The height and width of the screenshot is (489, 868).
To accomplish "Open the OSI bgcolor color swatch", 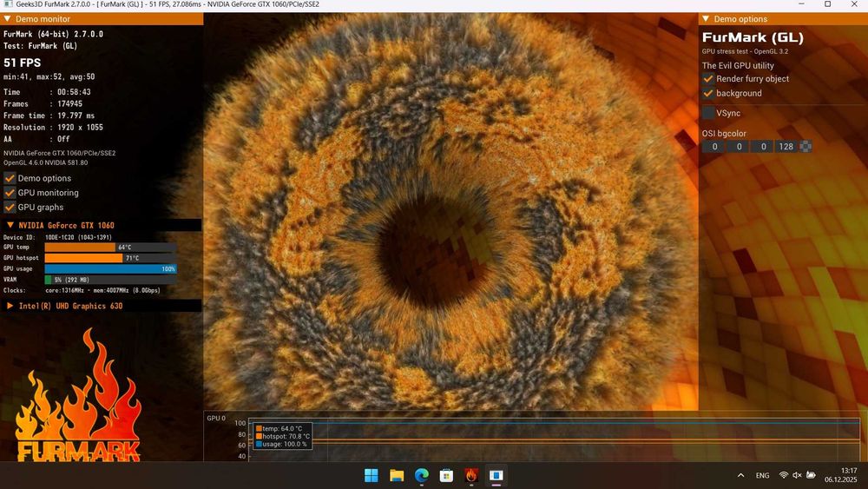I will (806, 147).
